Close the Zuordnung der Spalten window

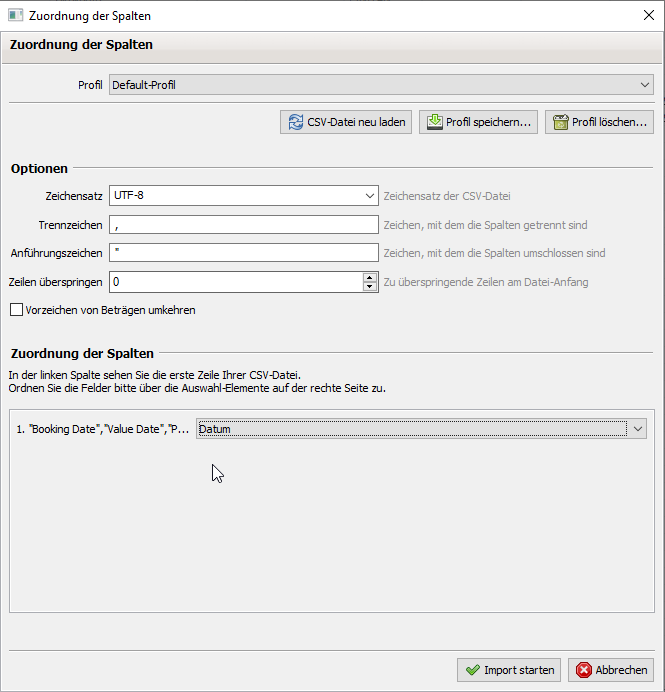click(x=649, y=15)
